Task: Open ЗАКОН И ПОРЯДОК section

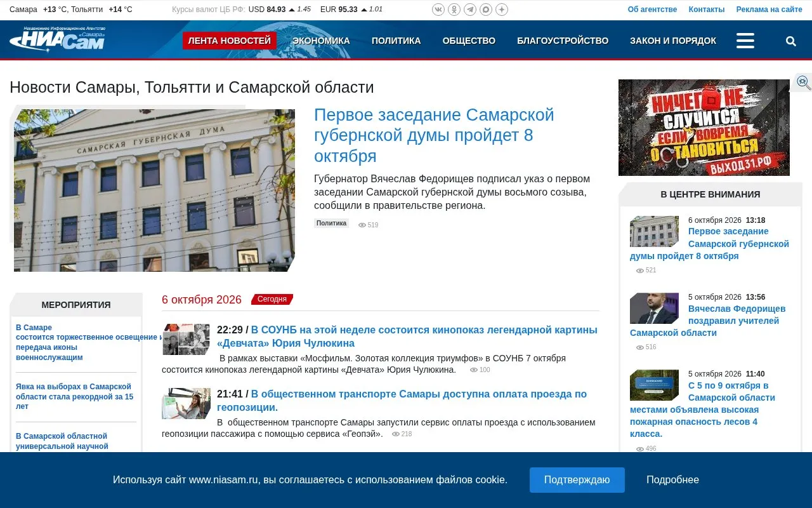Action: (673, 41)
